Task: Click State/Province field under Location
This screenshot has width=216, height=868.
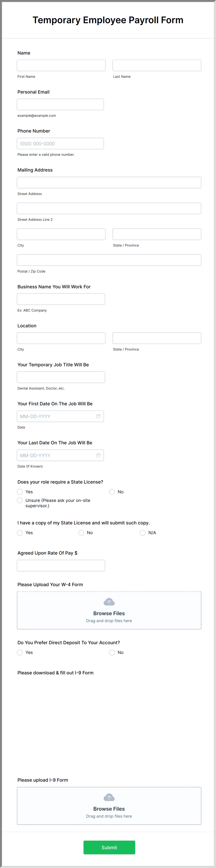Action: coord(157,338)
